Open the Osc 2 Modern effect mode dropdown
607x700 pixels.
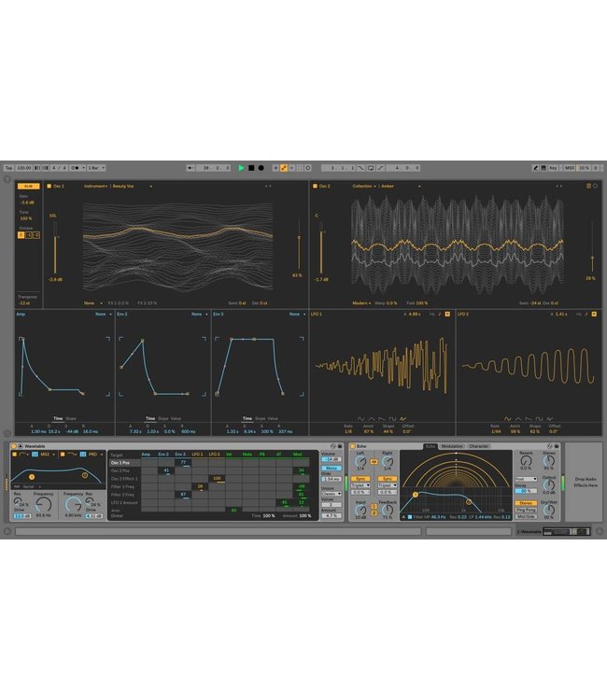tap(361, 303)
